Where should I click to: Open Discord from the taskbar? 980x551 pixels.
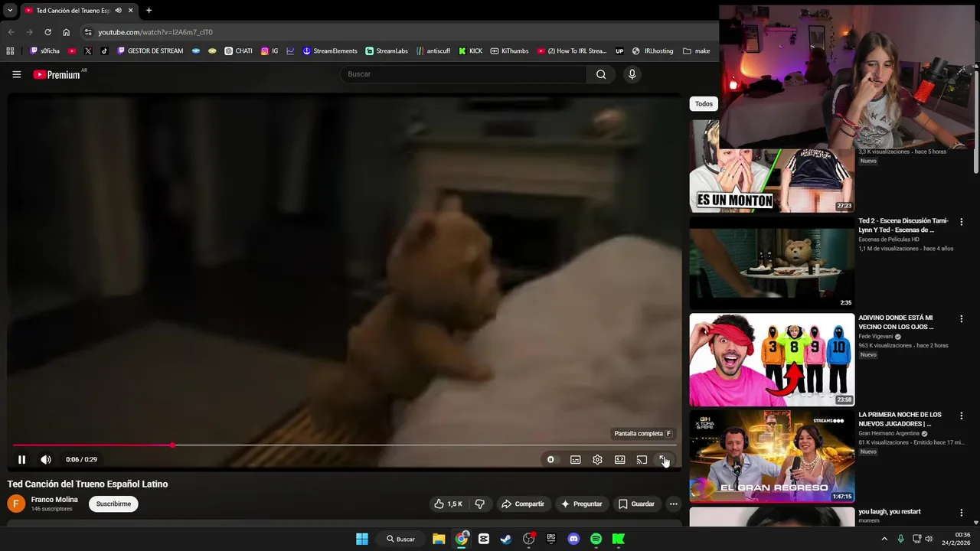tap(573, 539)
